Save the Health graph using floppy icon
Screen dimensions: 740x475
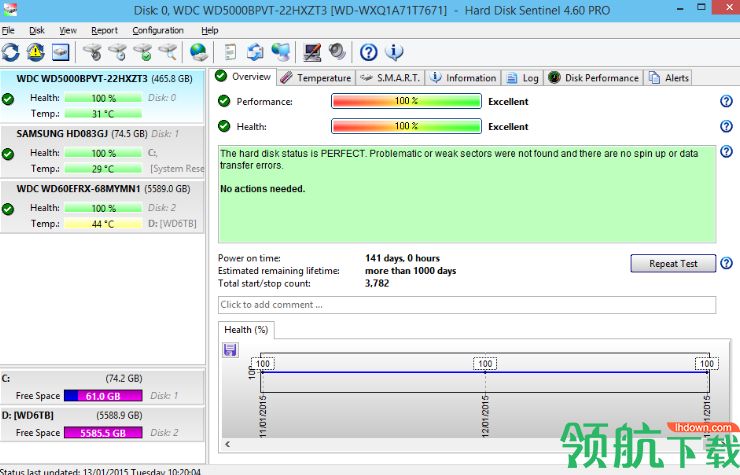pyautogui.click(x=230, y=350)
